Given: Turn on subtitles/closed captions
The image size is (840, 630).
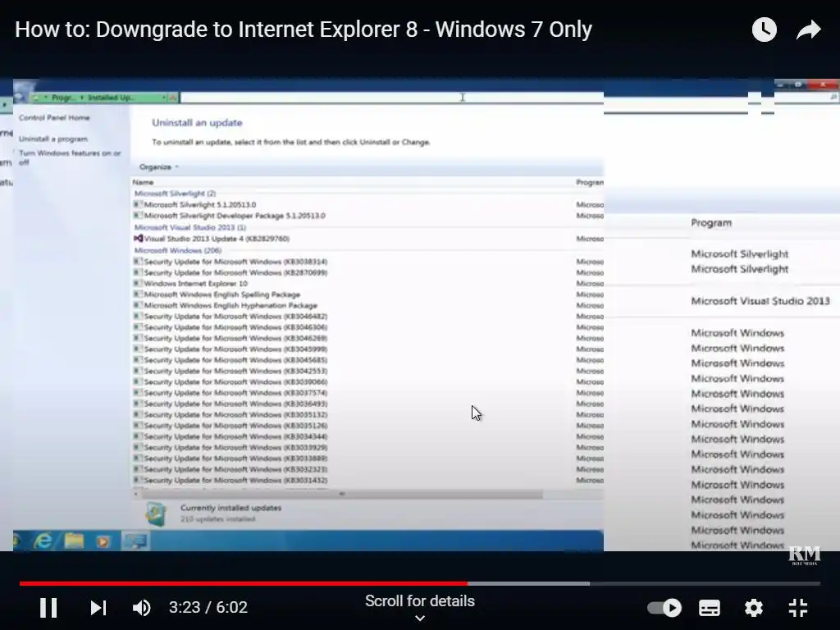Looking at the screenshot, I should point(710,608).
